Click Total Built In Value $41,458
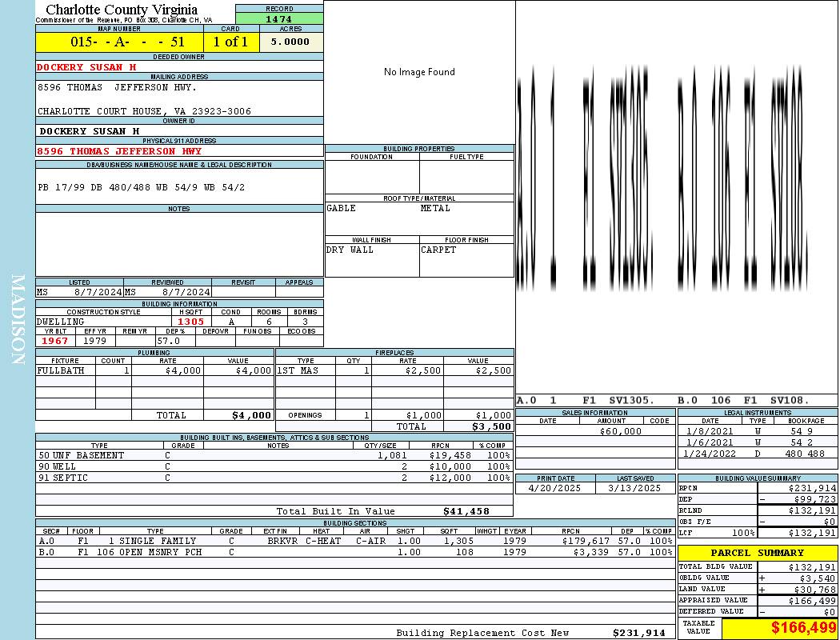Viewport: 840px width, 640px height. [466, 511]
